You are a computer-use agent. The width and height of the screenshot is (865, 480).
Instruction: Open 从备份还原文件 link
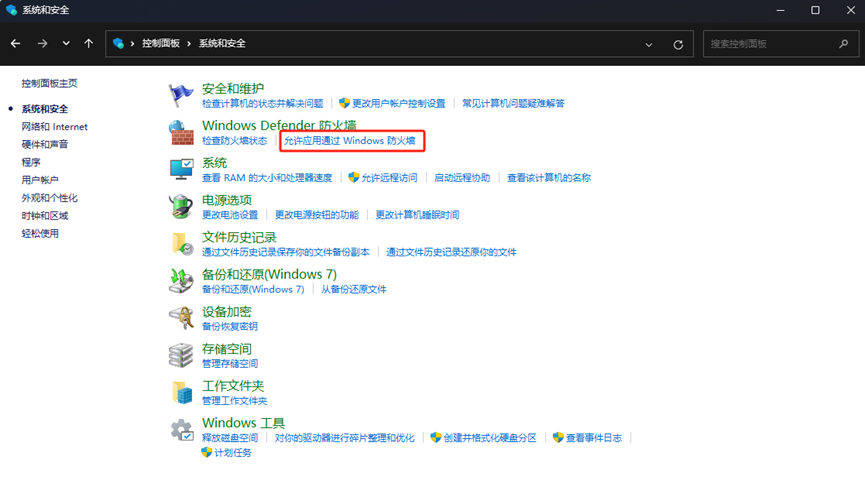pyautogui.click(x=354, y=289)
